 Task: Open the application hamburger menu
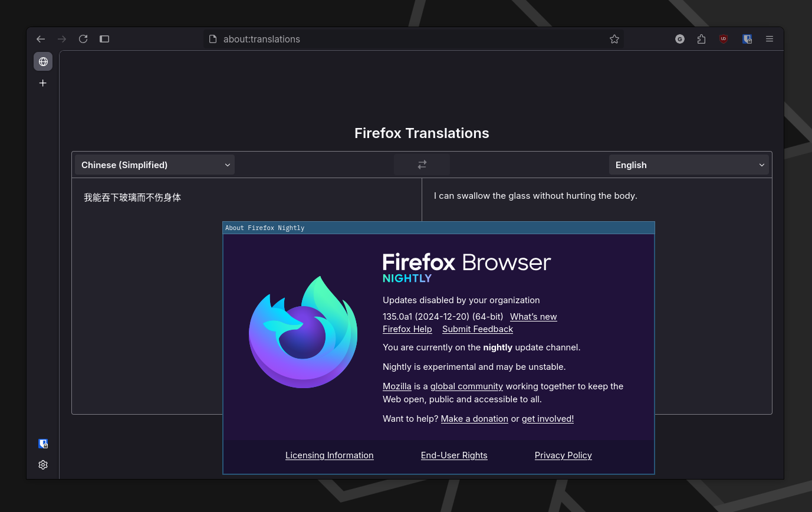pos(769,39)
